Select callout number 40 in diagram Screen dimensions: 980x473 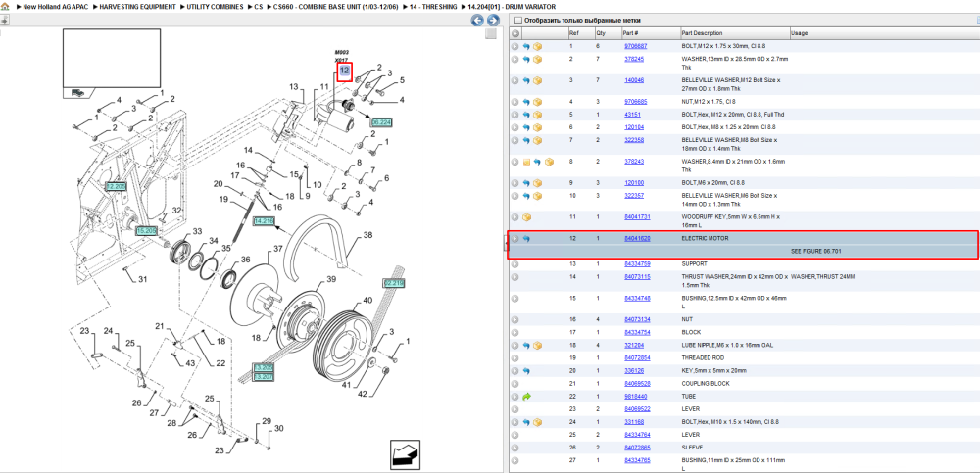[x=367, y=301]
